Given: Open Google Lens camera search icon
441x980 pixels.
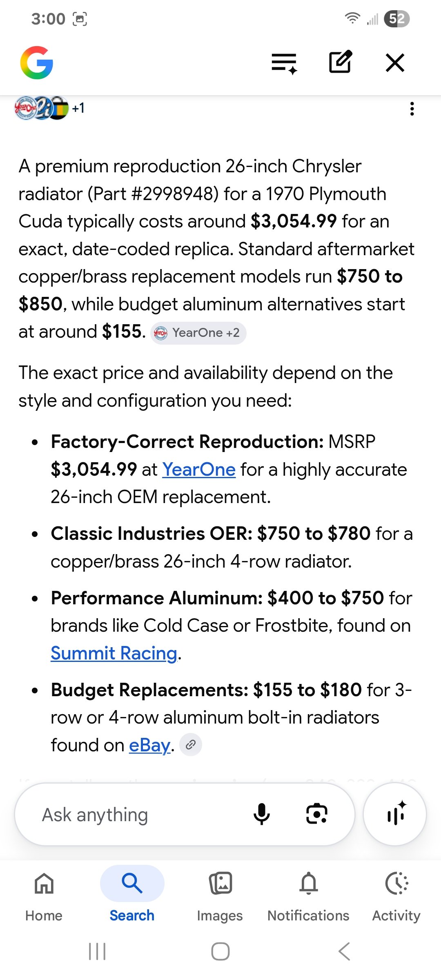Looking at the screenshot, I should coord(317,814).
